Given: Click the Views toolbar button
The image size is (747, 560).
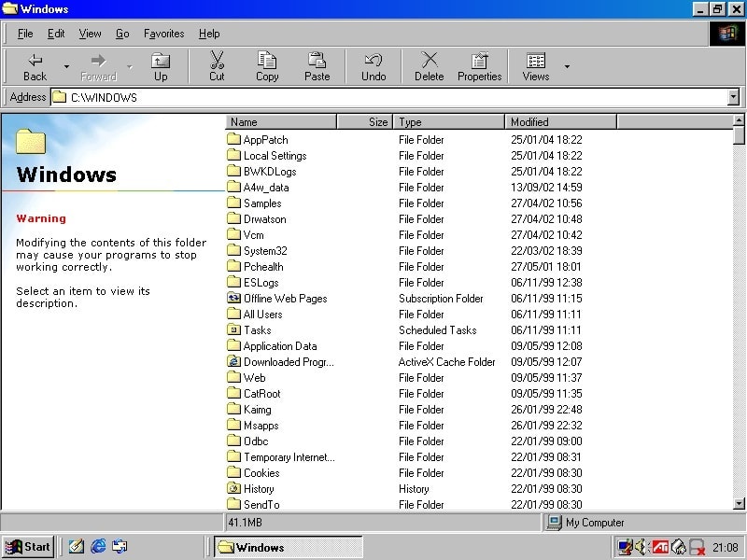Looking at the screenshot, I should [535, 66].
